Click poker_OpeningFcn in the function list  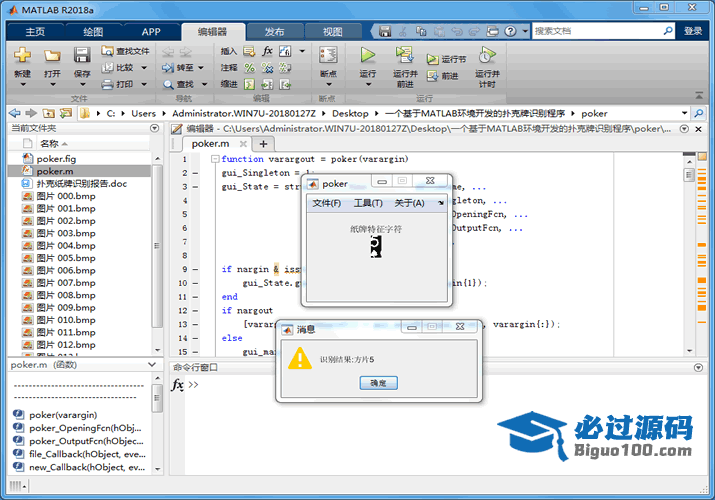pos(85,428)
